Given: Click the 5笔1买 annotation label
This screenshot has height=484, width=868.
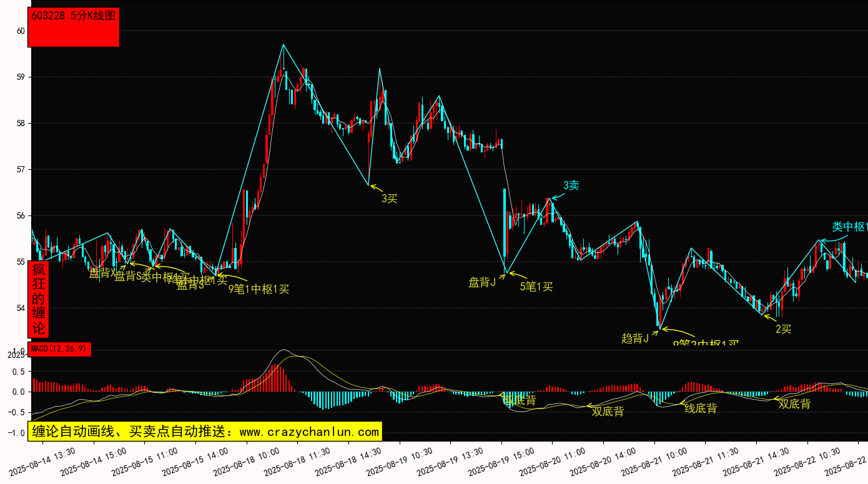Looking at the screenshot, I should pyautogui.click(x=536, y=287).
